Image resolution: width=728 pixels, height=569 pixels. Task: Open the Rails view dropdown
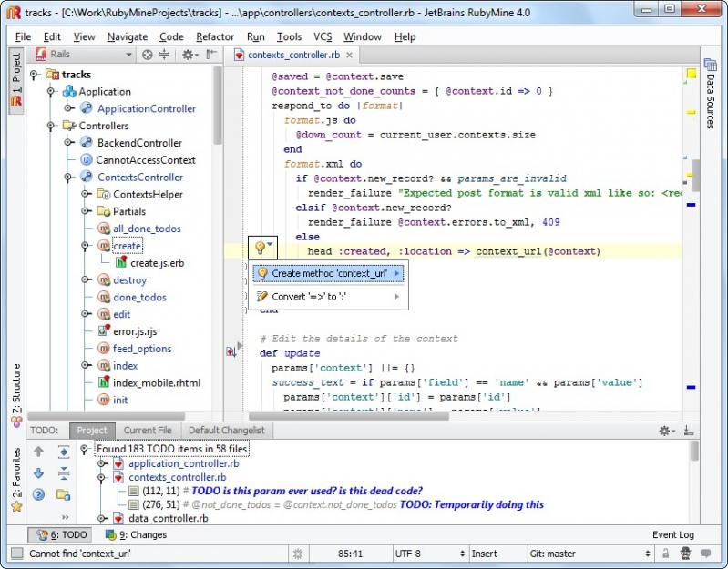pos(84,55)
